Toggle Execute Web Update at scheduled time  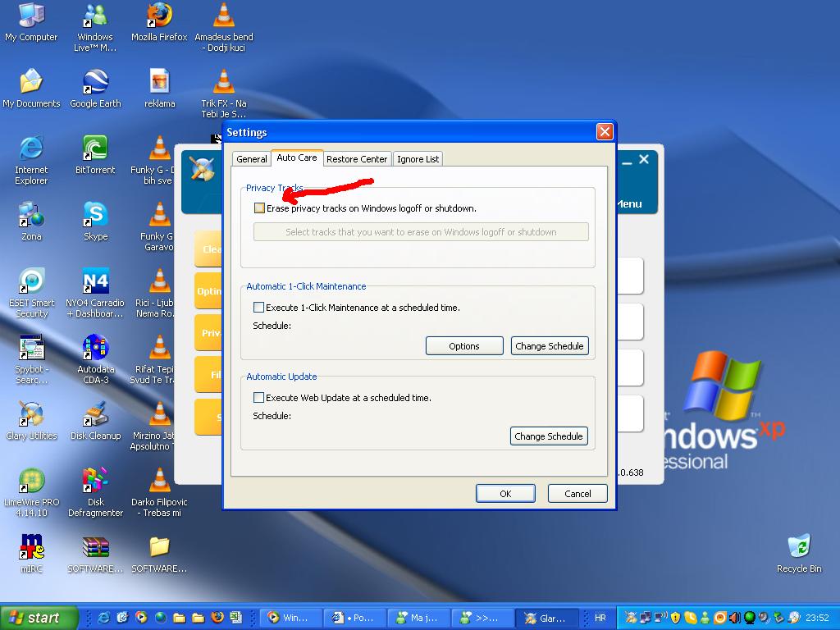pyautogui.click(x=259, y=398)
